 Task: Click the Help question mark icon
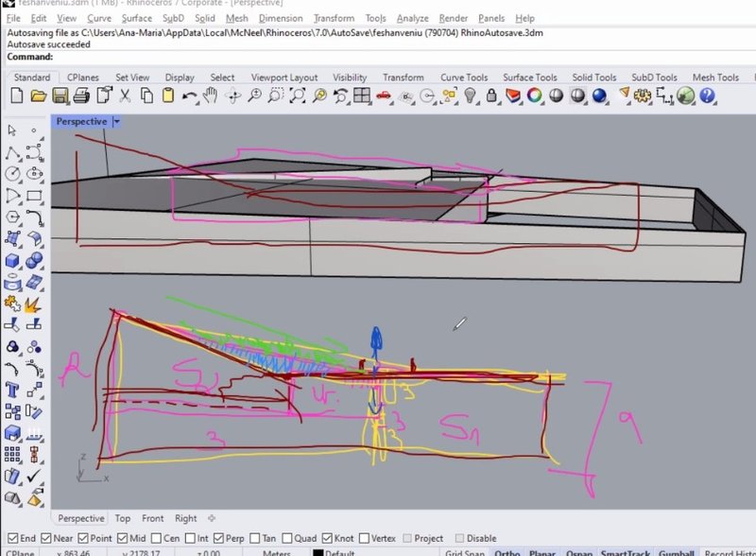(707, 95)
